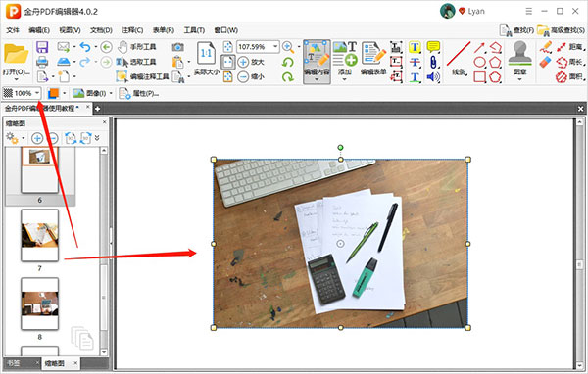Select the Pencil freehand tool
Image resolution: width=588 pixels, height=374 pixels.
tap(546, 47)
